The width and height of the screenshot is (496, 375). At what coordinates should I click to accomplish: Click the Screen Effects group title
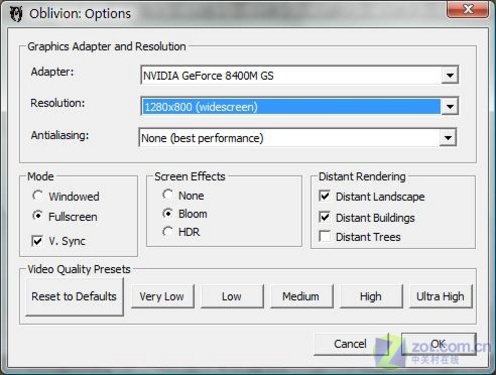tap(190, 176)
